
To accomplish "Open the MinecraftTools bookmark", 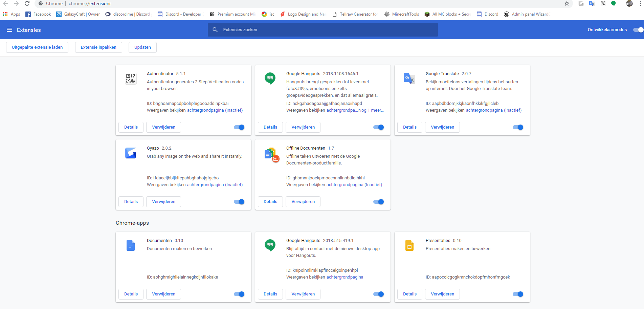I will [402, 14].
